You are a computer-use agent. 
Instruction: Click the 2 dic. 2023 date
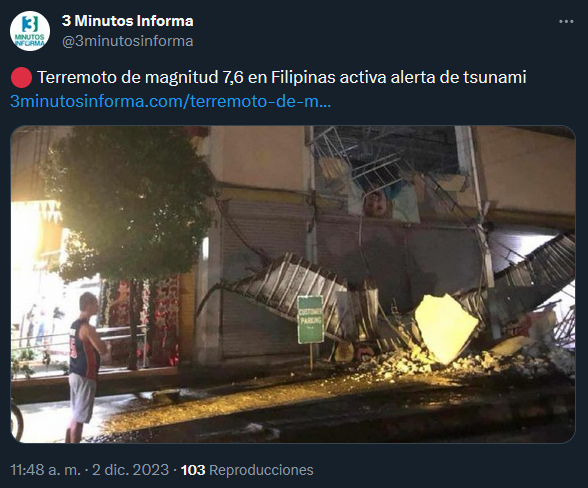click(x=130, y=470)
